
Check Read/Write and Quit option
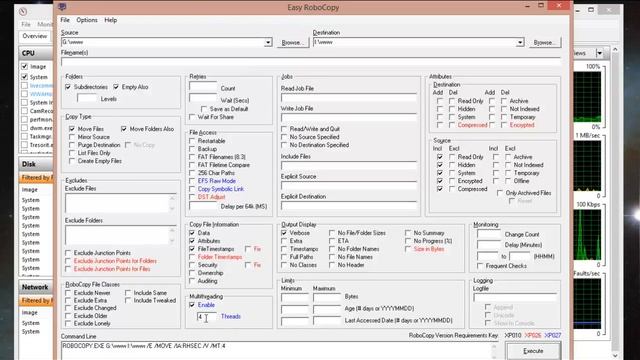284,129
